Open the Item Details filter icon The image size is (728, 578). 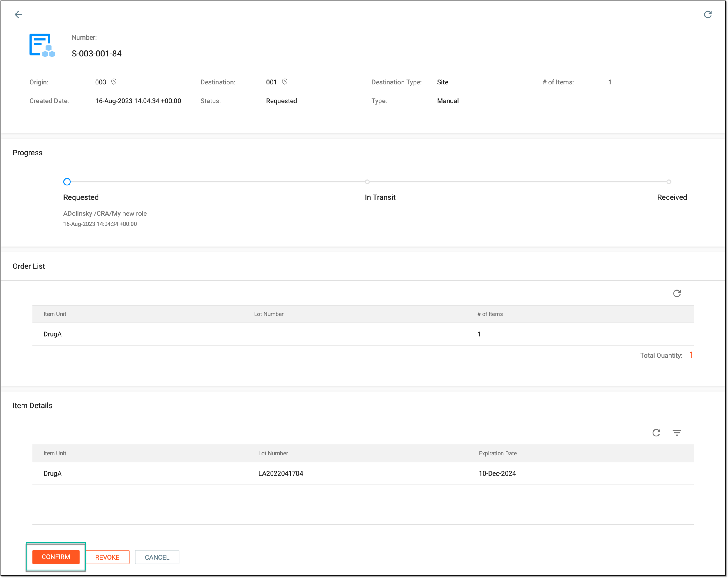pyautogui.click(x=677, y=433)
